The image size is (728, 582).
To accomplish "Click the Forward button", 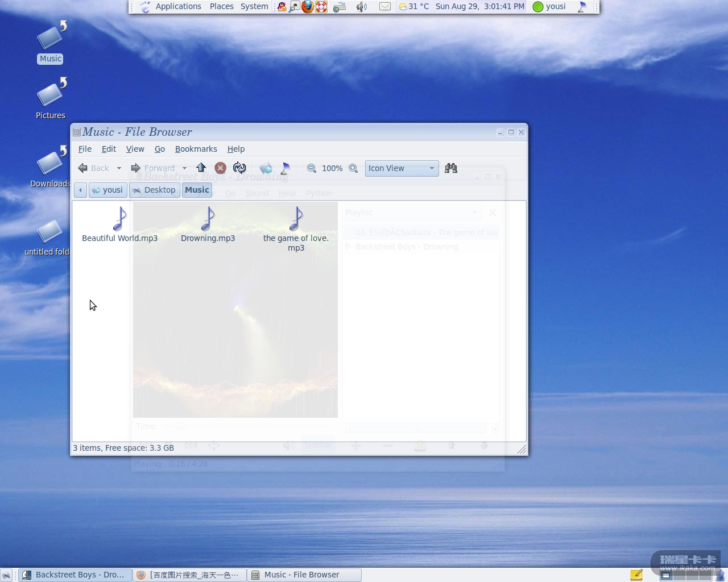I will pos(153,168).
